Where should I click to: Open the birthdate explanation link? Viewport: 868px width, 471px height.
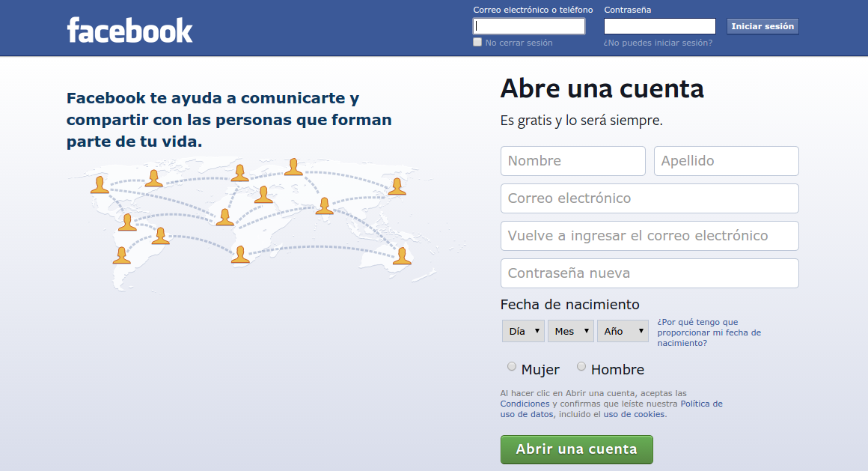708,332
